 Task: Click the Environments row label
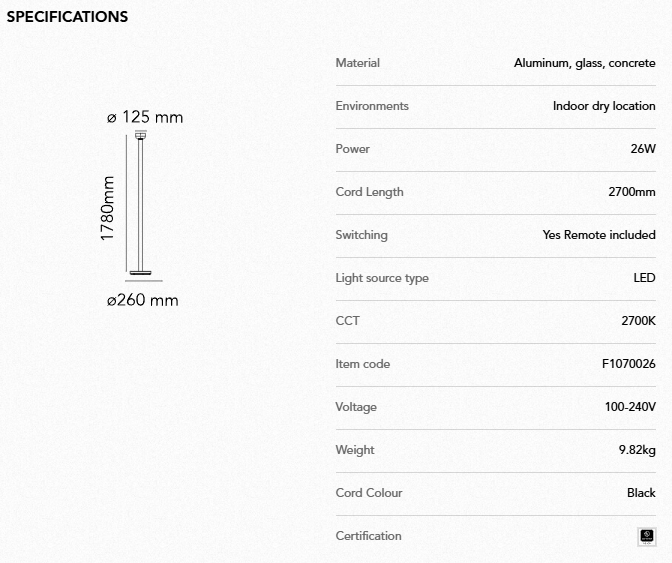[x=371, y=106]
